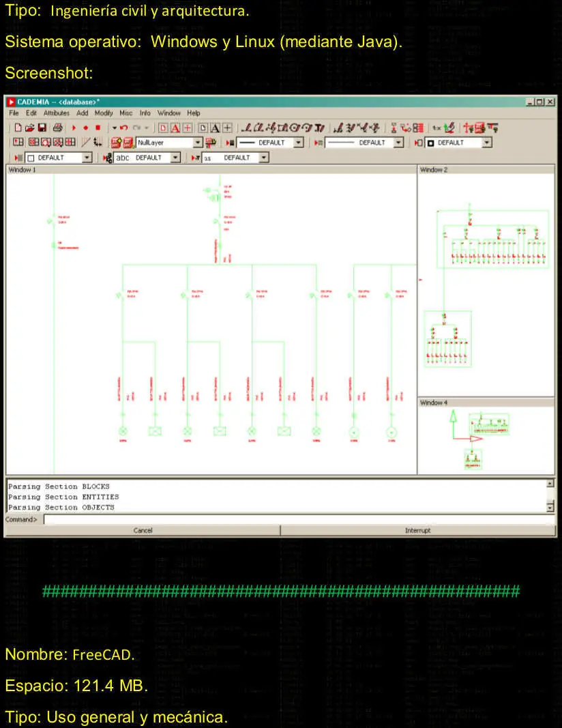Activate the Window 2 title bar
Screen dimensions: 562x728
click(x=486, y=170)
